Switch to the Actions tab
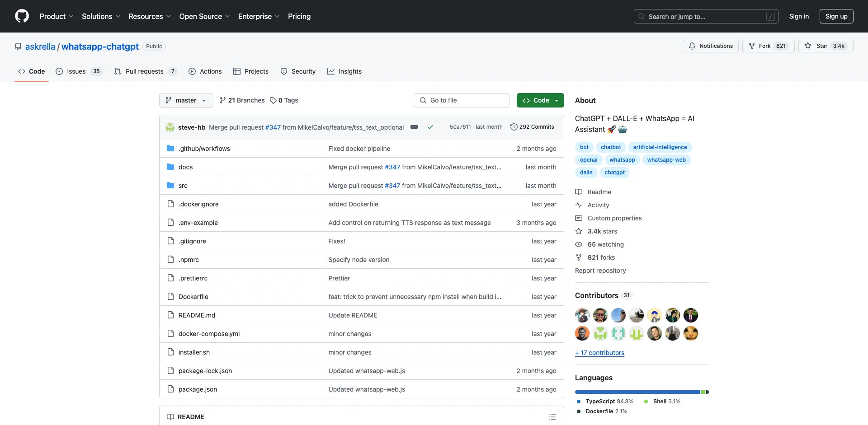 pyautogui.click(x=205, y=71)
